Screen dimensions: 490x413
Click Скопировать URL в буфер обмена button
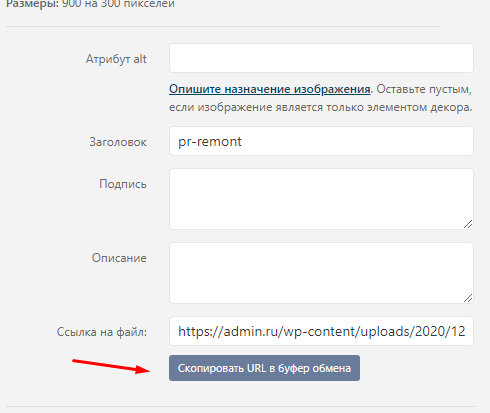(264, 368)
